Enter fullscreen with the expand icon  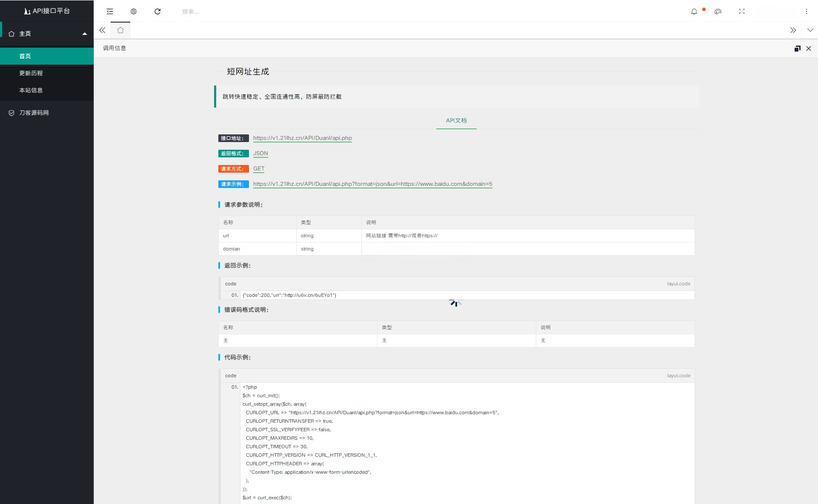[x=741, y=11]
